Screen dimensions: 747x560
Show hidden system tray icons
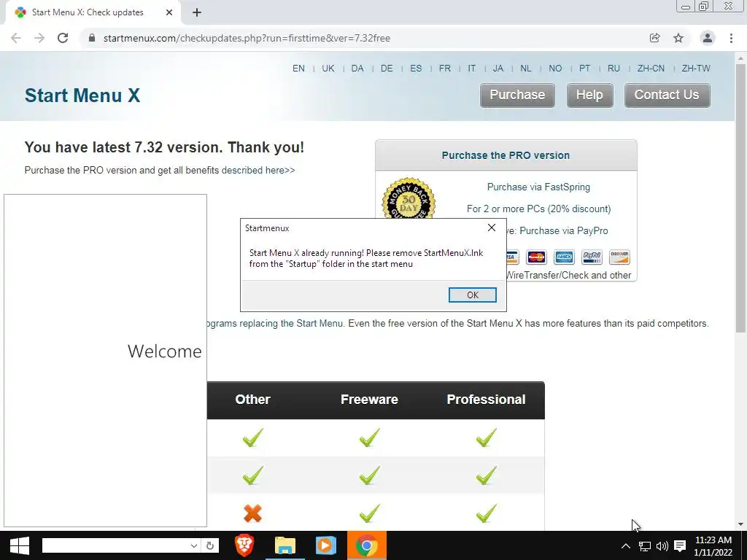click(626, 546)
